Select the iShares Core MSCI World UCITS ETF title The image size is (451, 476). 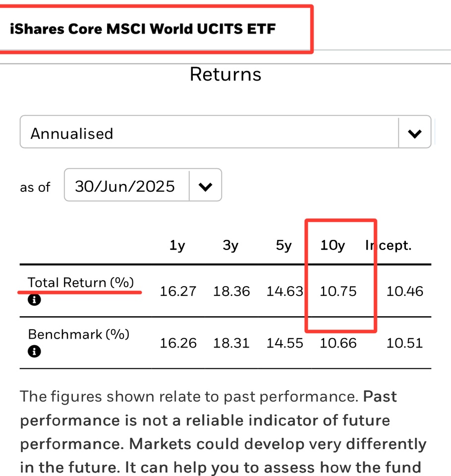[x=143, y=29]
